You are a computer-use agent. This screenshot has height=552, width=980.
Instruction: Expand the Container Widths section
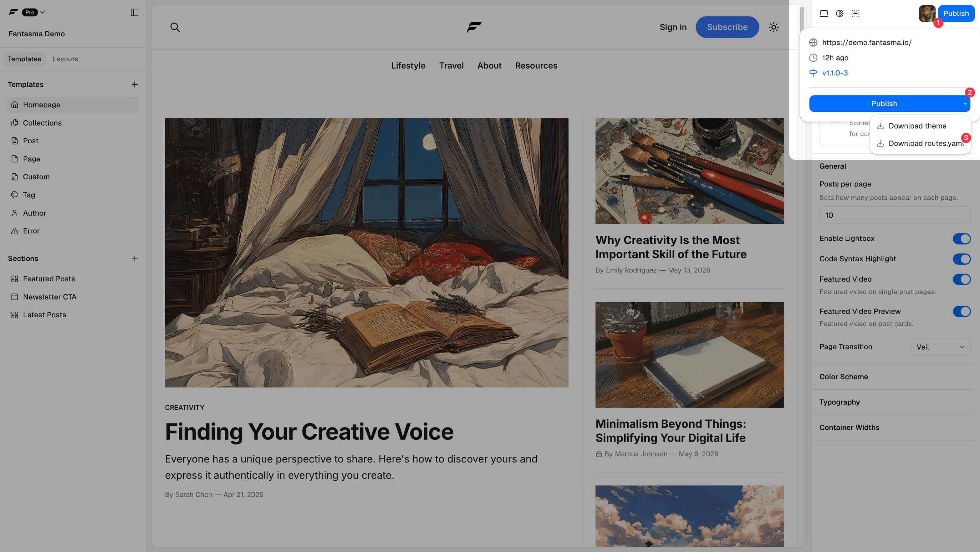pos(892,427)
